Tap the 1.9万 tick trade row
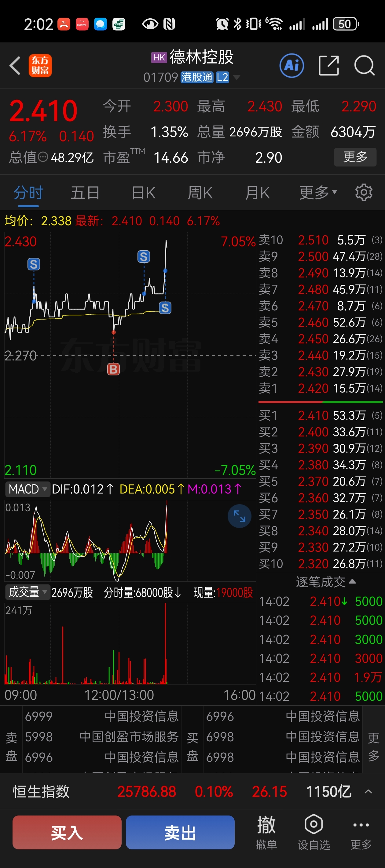This screenshot has width=385, height=868. tap(321, 677)
